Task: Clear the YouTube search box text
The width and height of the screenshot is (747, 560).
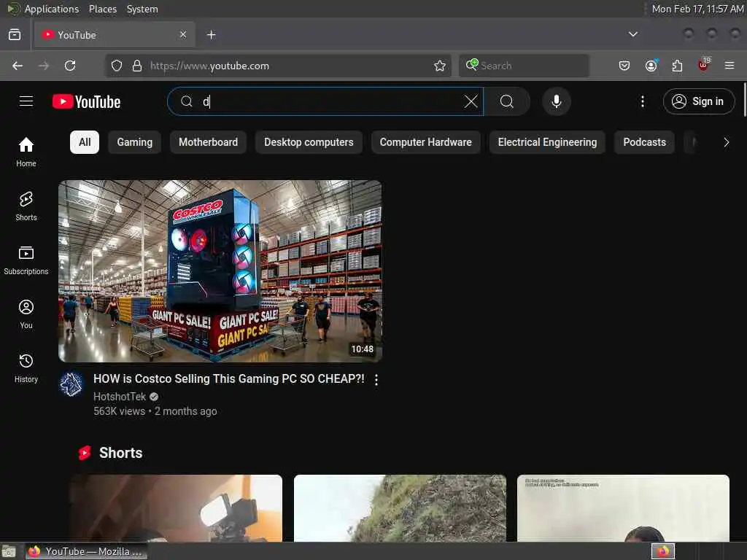Action: (x=471, y=101)
